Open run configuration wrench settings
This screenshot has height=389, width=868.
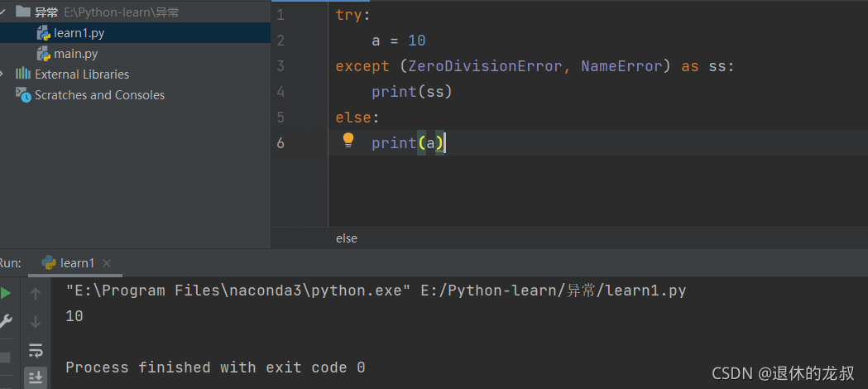(5, 321)
